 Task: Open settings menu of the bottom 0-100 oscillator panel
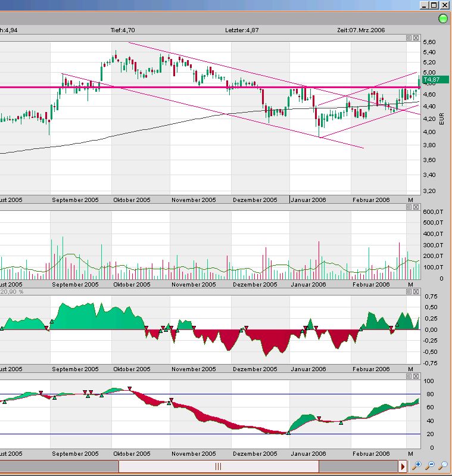[x=409, y=376]
